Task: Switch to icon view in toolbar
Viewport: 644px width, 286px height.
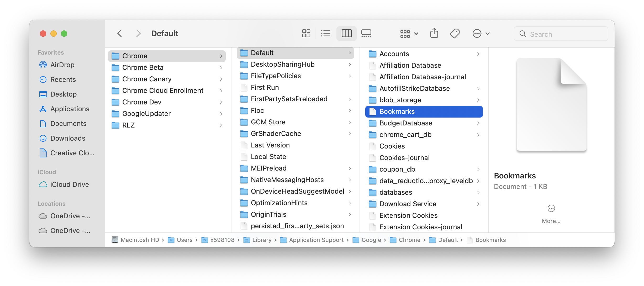Action: pos(306,34)
